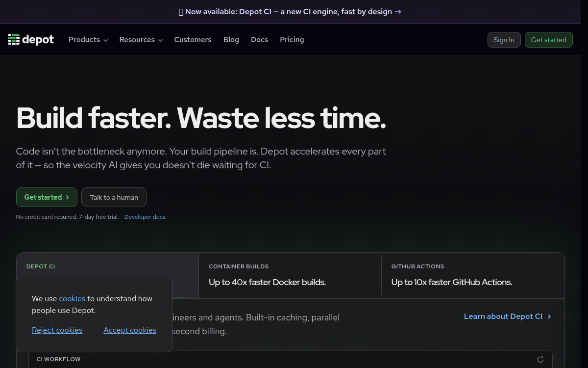
Task: Accept cookies in the banner
Action: 130,330
